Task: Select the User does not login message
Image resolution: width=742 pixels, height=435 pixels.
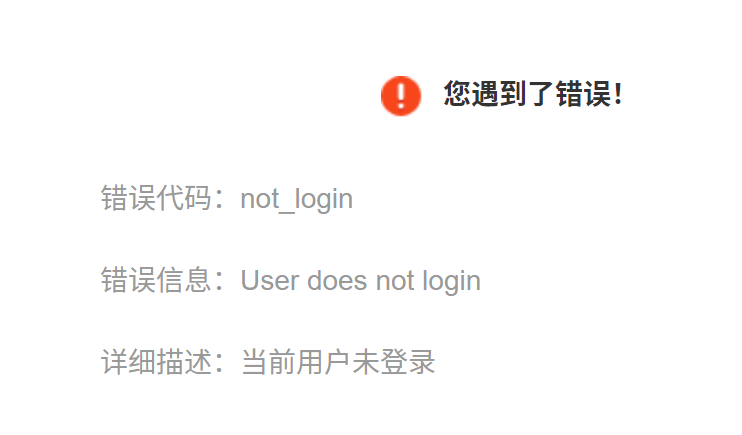Action: coord(361,281)
